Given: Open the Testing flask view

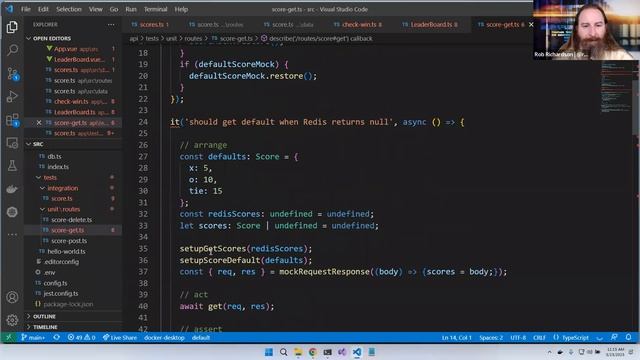Looking at the screenshot, I should pos(12,166).
